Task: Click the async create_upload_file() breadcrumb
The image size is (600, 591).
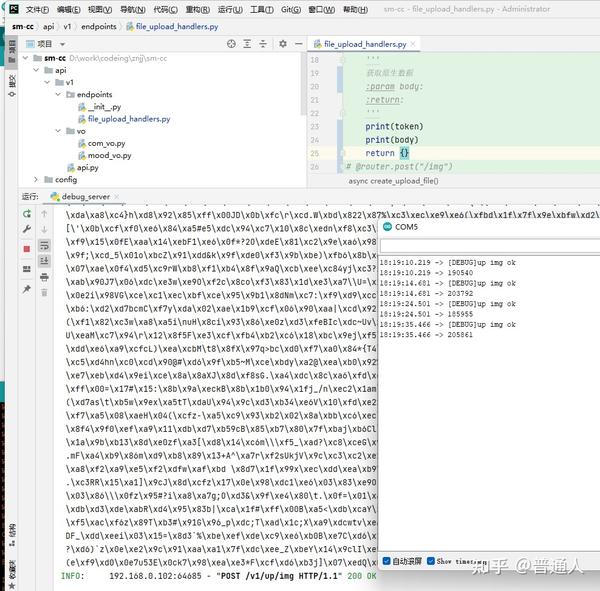Action: pyautogui.click(x=393, y=181)
